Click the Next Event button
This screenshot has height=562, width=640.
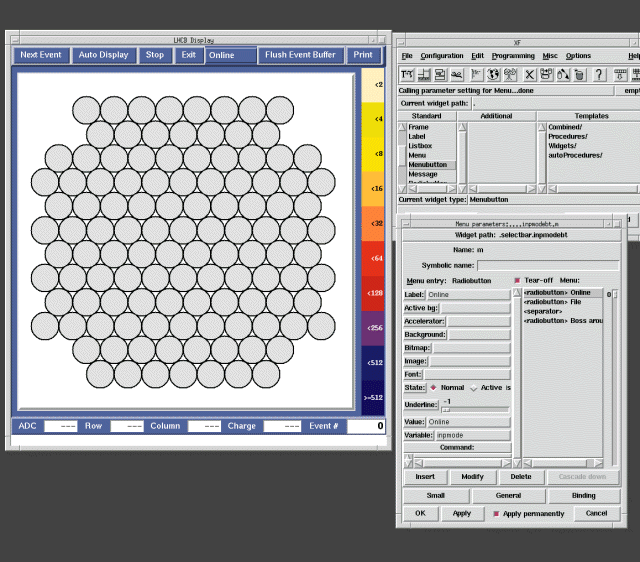pos(42,55)
